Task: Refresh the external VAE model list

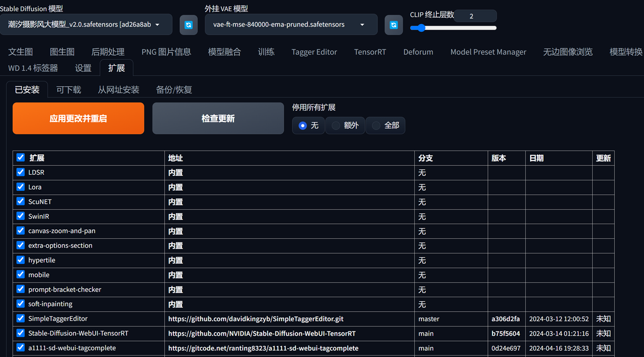Action: tap(394, 25)
